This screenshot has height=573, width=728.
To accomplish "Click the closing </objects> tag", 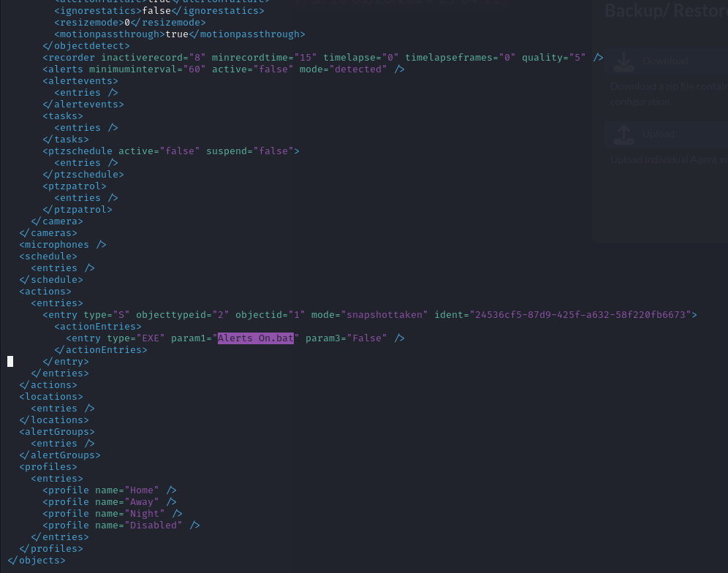I will tap(37, 560).
